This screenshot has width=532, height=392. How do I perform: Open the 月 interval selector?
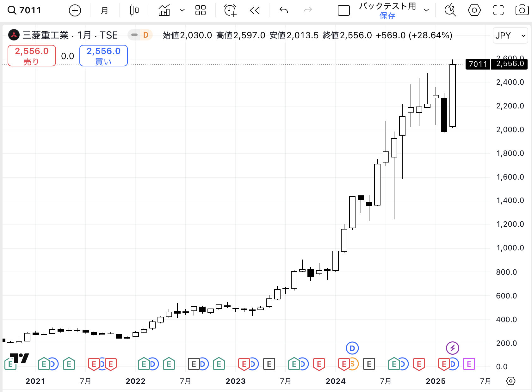coord(104,11)
